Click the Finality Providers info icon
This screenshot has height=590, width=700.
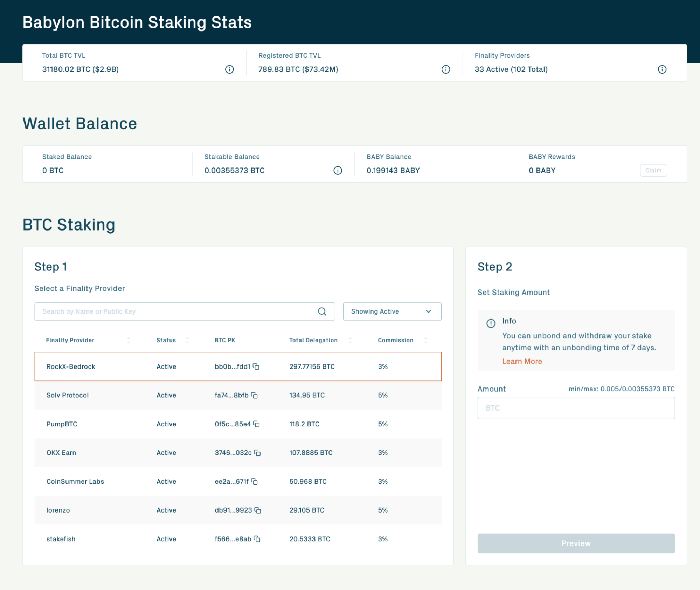pos(662,69)
